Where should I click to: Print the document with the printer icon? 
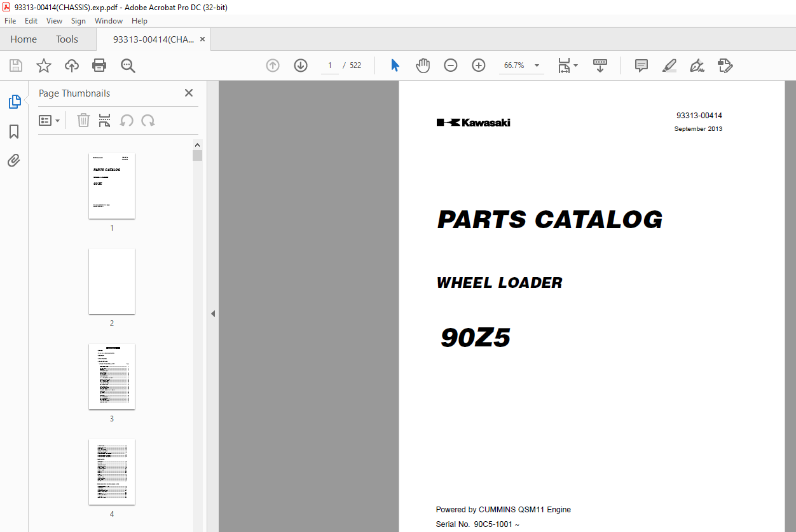pyautogui.click(x=99, y=65)
